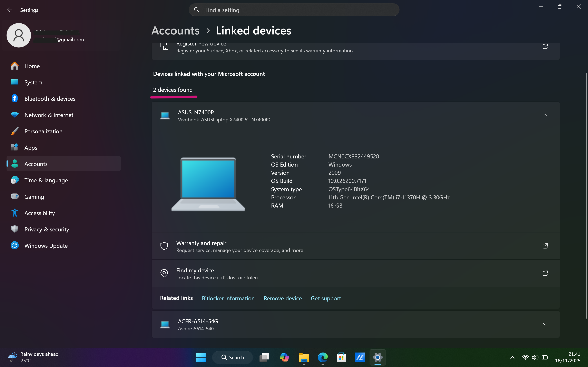Open Windows Update via its sidebar icon

coord(14,245)
